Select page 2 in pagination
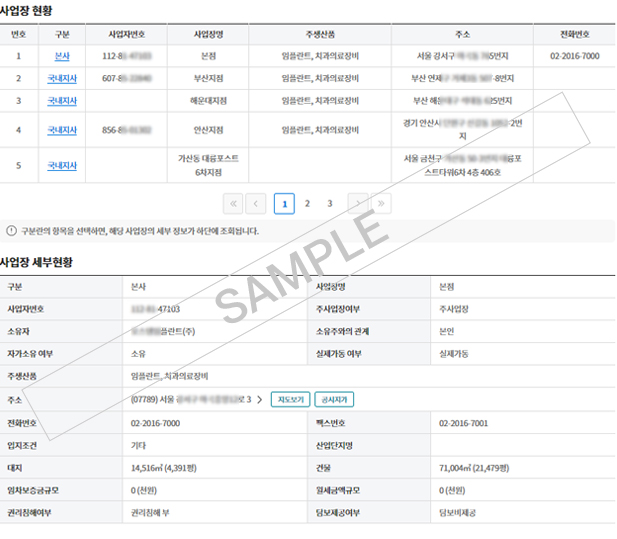The height and width of the screenshot is (539, 617). click(x=307, y=204)
